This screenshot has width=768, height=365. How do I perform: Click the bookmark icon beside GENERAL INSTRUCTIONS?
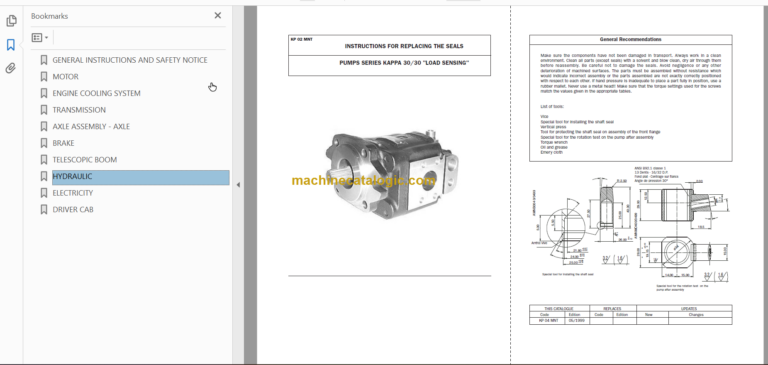(x=44, y=60)
